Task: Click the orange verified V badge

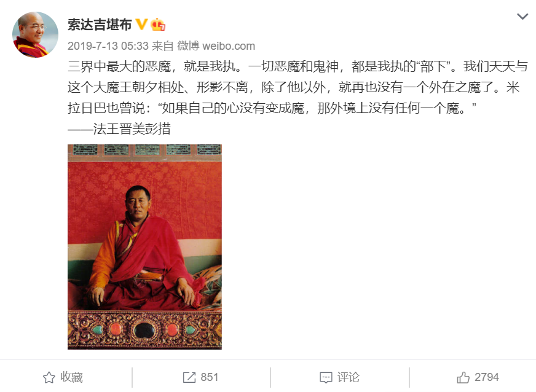Action: [x=141, y=24]
